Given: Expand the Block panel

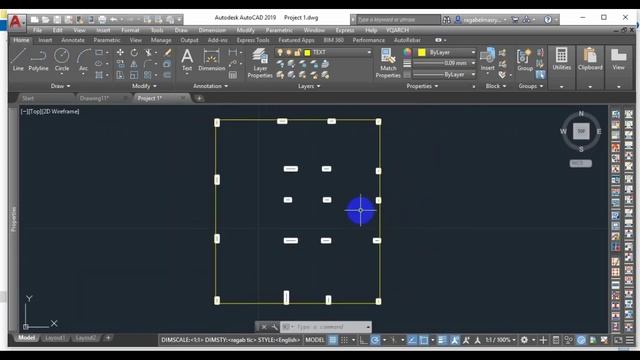Looking at the screenshot, I should click(496, 86).
